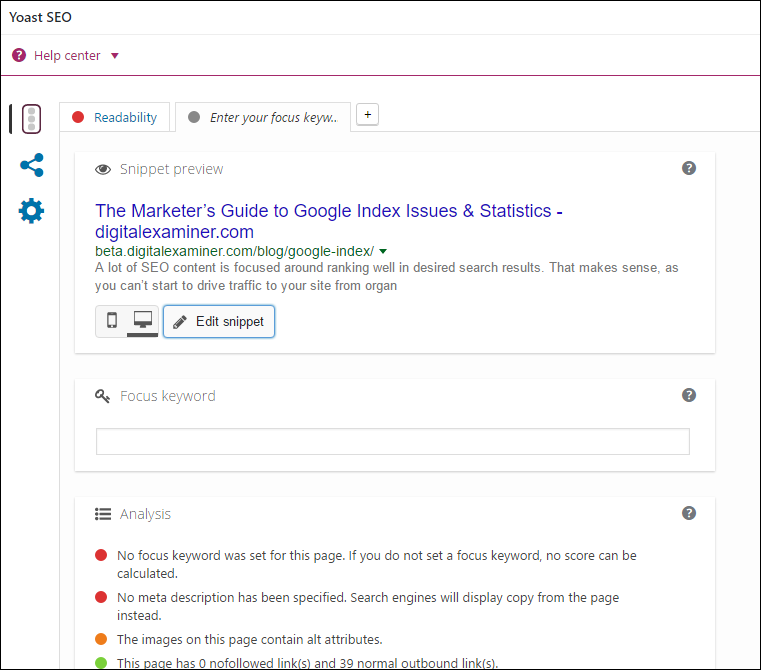Switch snippet preview to mobile view
Viewport: 761px width, 670px height.
(x=112, y=320)
